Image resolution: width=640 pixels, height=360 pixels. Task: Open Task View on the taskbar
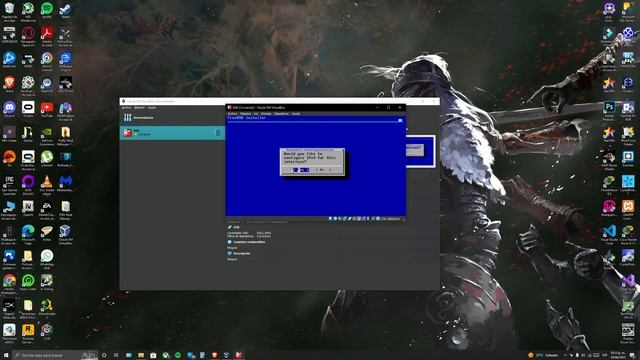tap(116, 356)
